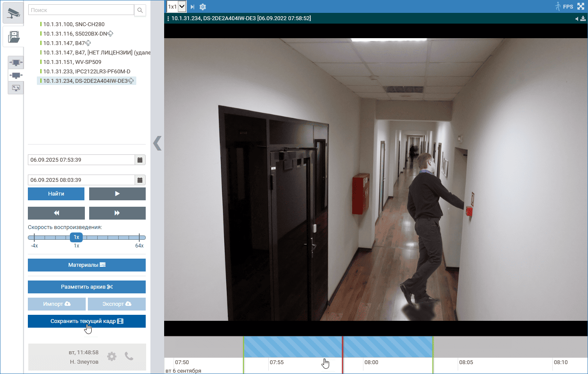The width and height of the screenshot is (588, 374).
Task: Click the Найти button
Action: pyautogui.click(x=56, y=194)
